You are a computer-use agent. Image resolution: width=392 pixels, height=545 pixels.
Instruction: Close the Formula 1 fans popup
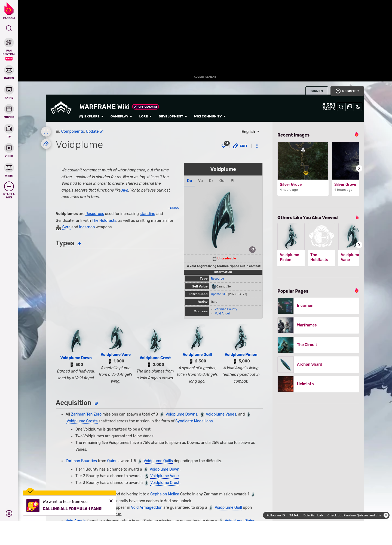pos(111,501)
